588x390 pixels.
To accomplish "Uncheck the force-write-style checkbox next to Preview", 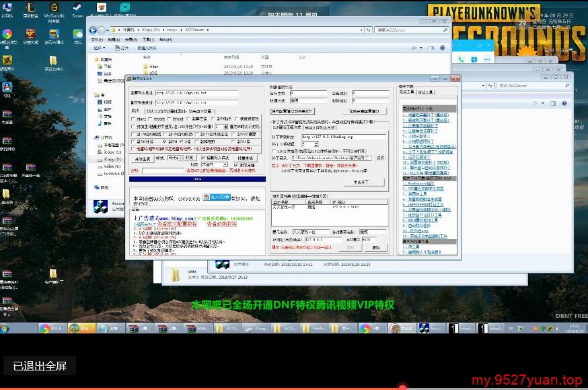I will pyautogui.click(x=203, y=158).
